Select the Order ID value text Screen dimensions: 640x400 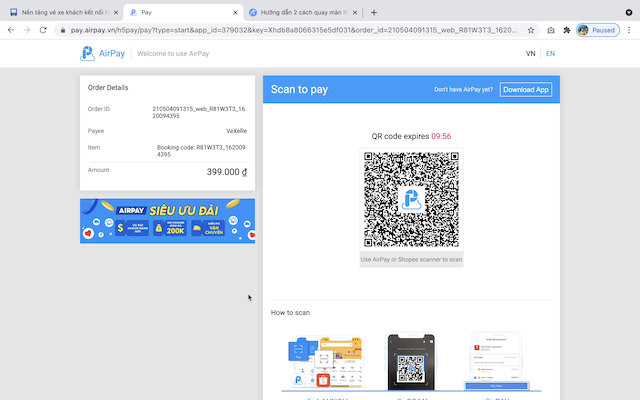tap(199, 112)
